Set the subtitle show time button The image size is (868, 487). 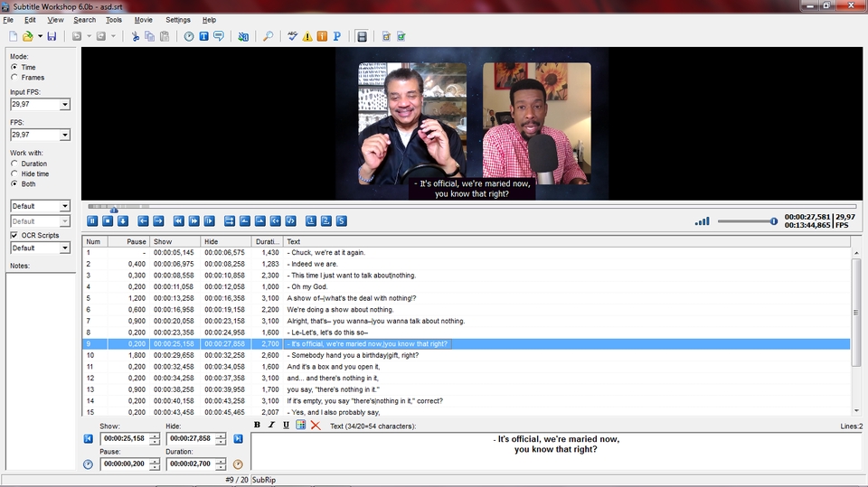pyautogui.click(x=245, y=220)
